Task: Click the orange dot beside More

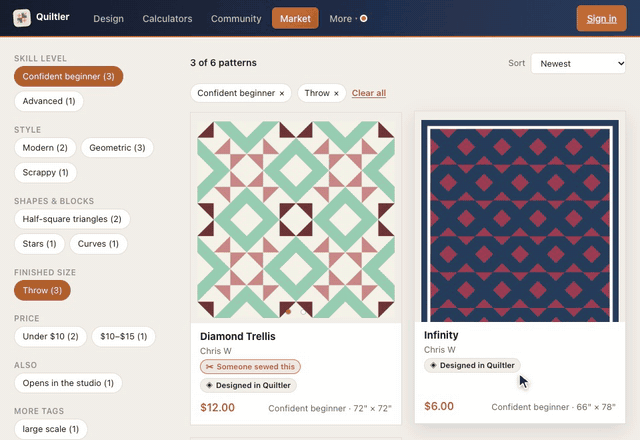Action: pyautogui.click(x=363, y=18)
